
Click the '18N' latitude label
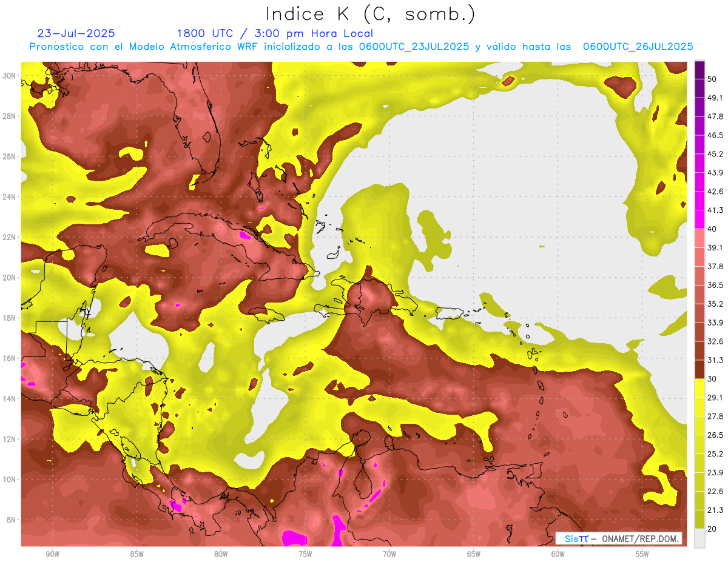click(x=10, y=318)
